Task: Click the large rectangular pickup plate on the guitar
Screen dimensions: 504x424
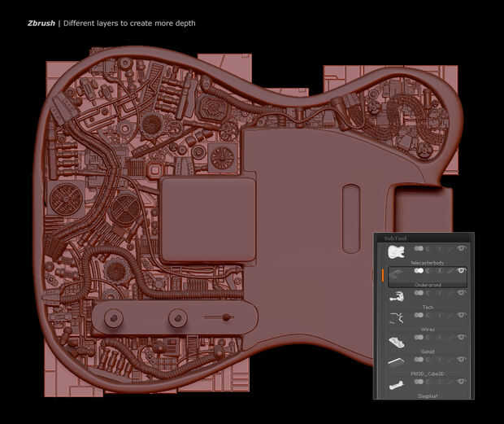Action: (208, 220)
